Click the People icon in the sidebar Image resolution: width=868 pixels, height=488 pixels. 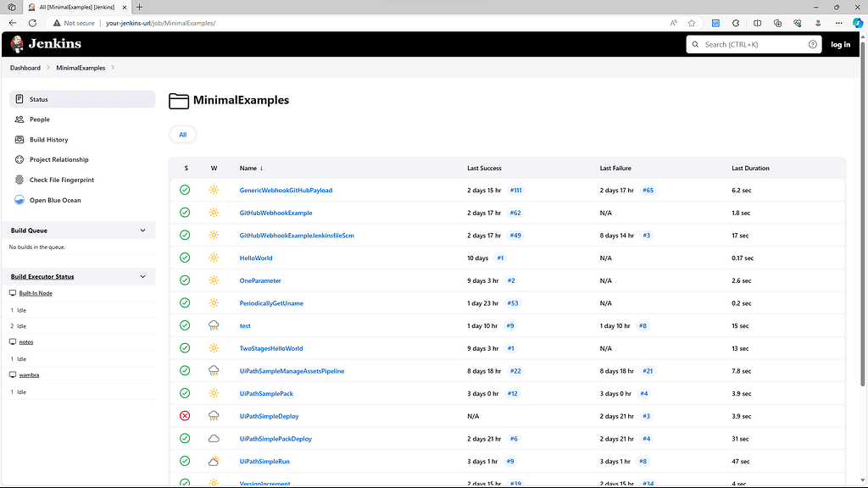[x=19, y=119]
